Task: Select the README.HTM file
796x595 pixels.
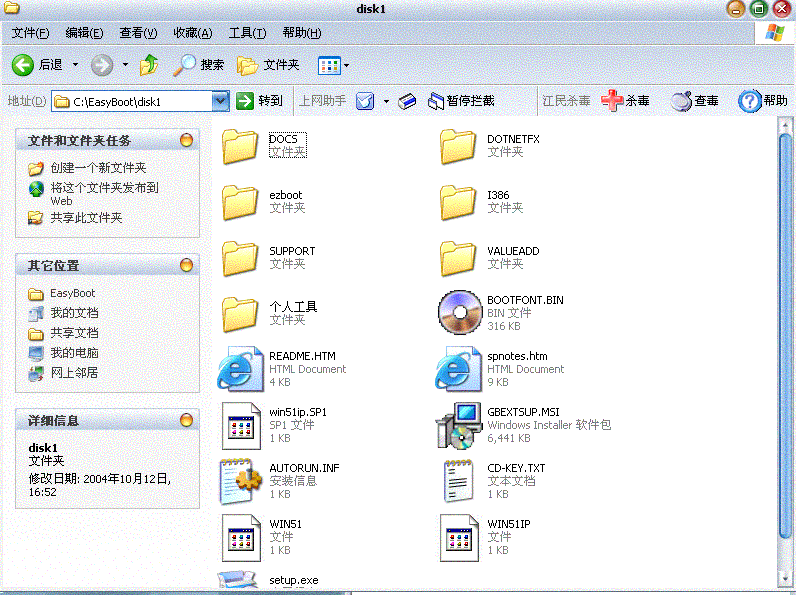Action: click(282, 369)
